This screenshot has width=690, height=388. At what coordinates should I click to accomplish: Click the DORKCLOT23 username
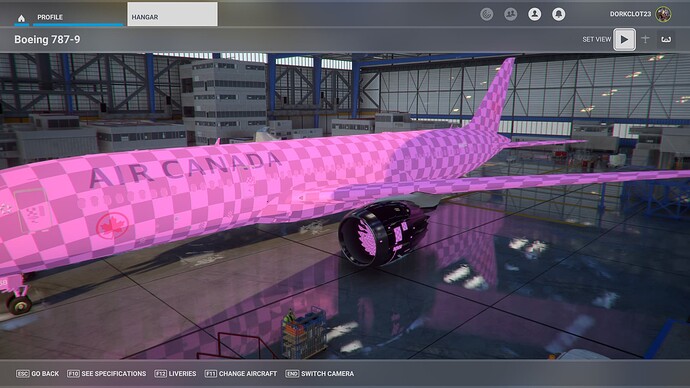(630, 14)
